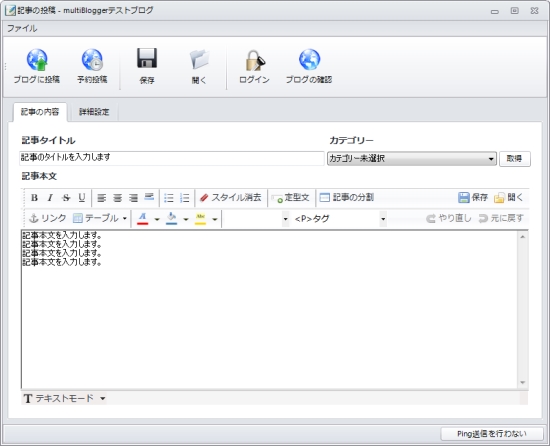Insert a link with リンク anchor icon

point(33,218)
